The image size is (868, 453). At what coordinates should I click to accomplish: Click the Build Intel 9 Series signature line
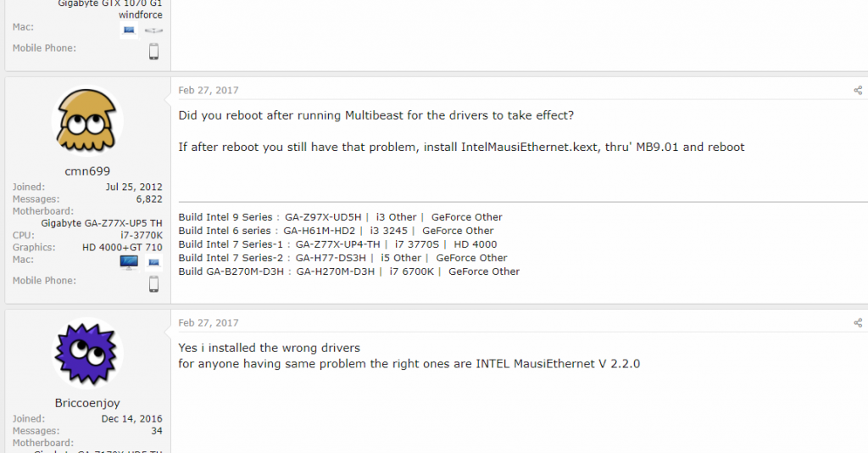point(341,217)
